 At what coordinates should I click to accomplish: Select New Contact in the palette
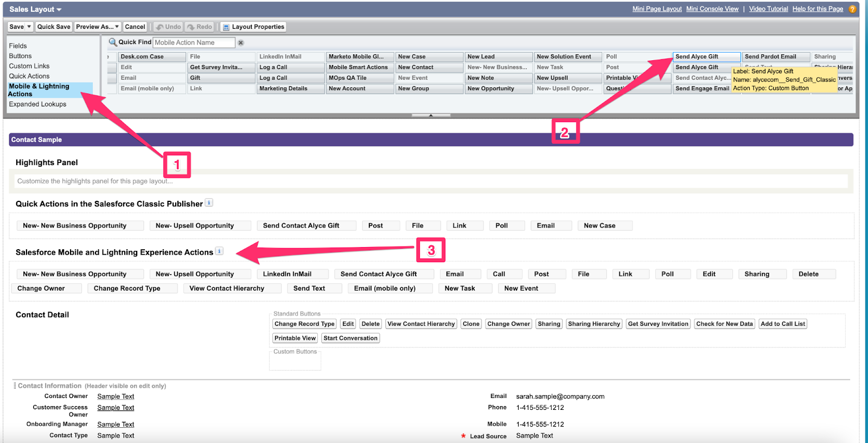click(429, 67)
